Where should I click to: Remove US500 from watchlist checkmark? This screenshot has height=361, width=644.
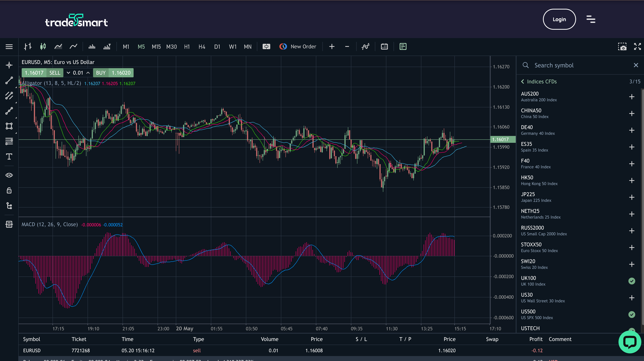click(x=632, y=315)
